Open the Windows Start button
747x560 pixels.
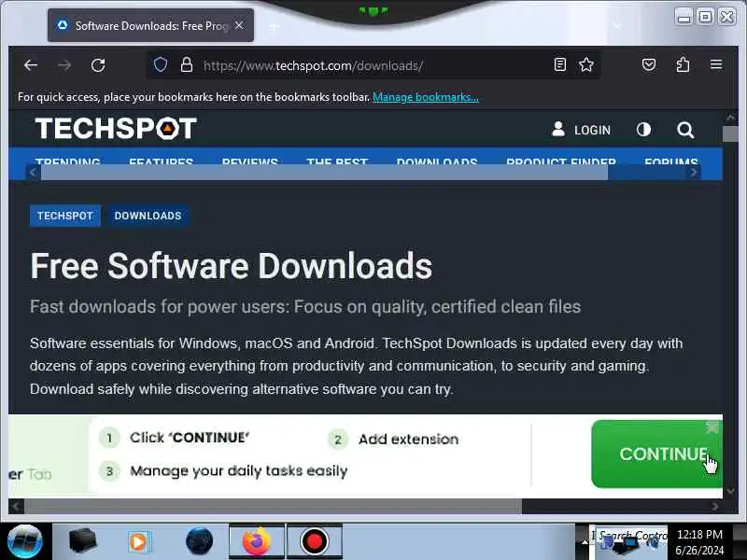tap(25, 541)
